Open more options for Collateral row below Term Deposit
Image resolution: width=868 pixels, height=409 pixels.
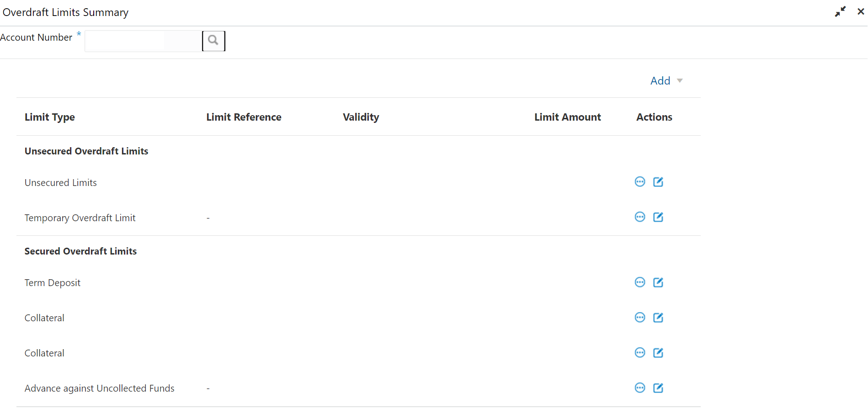tap(640, 318)
